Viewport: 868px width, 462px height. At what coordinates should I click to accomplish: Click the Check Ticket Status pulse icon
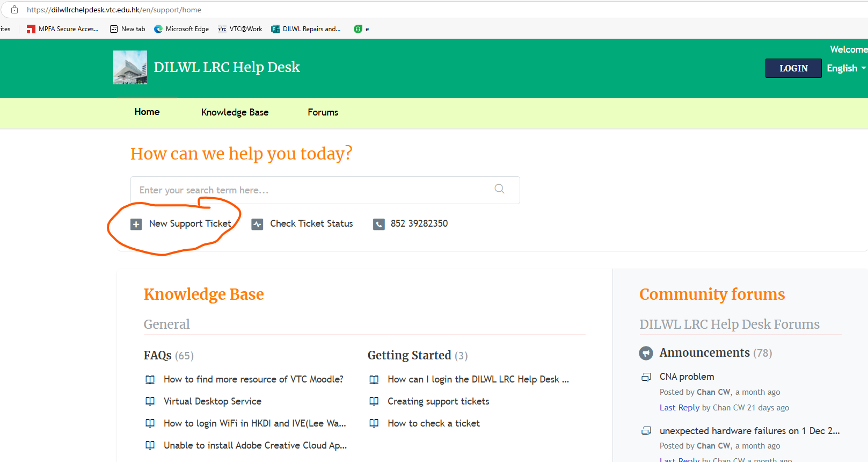tap(257, 224)
